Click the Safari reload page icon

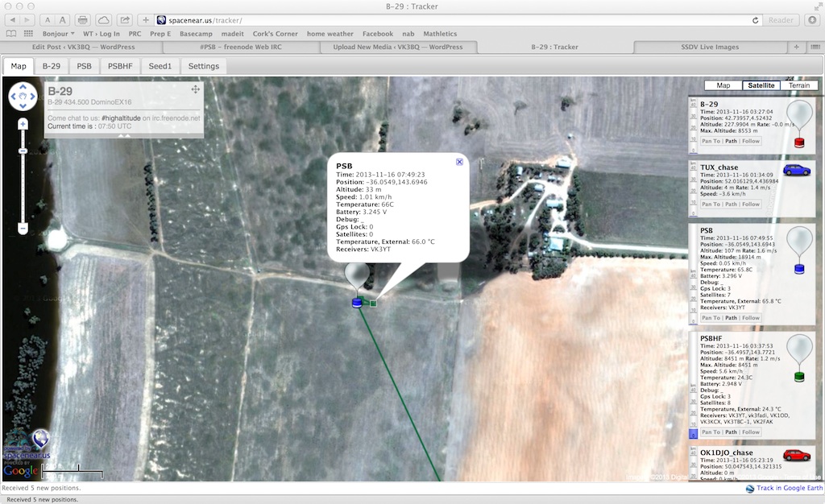[x=755, y=20]
